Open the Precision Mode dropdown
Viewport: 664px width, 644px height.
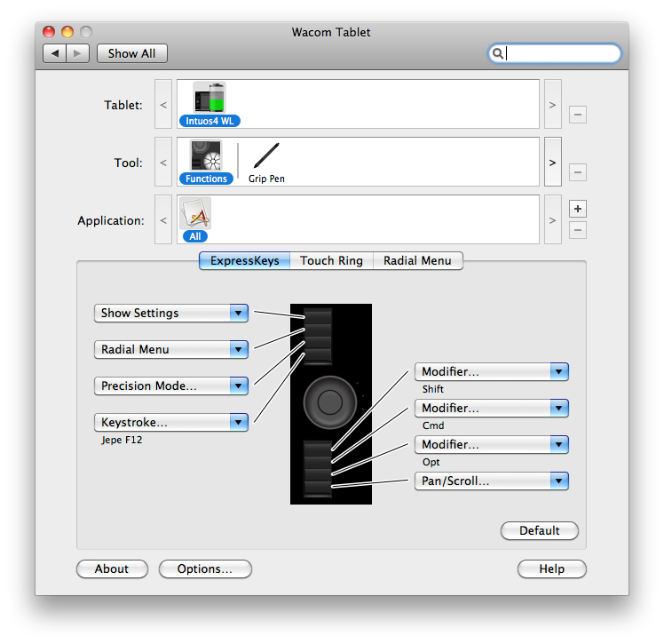(x=171, y=386)
